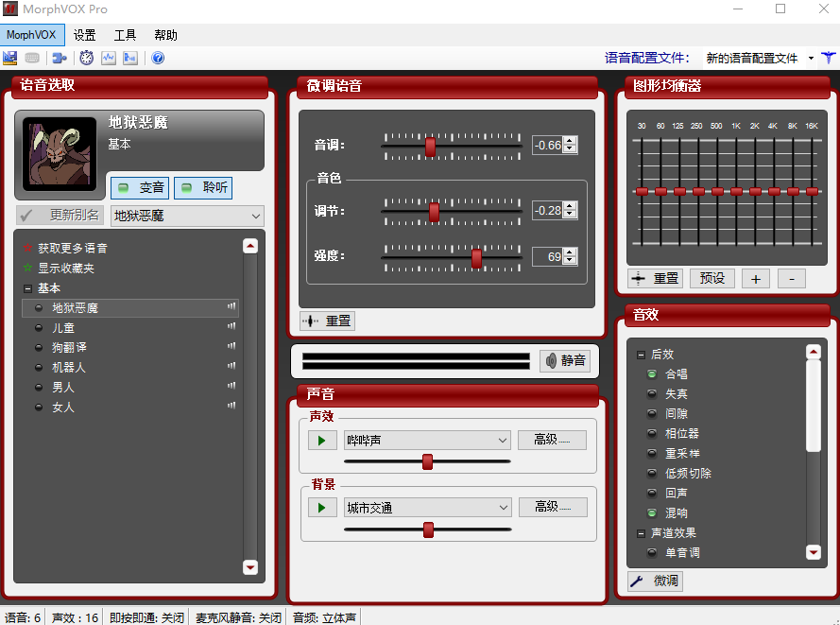The height and width of the screenshot is (625, 840).
Task: Click the green star 显示收藏夹 entry
Action: click(59, 268)
